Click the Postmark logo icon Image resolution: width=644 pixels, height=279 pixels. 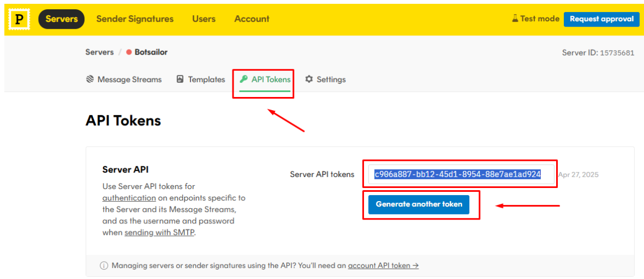19,19
